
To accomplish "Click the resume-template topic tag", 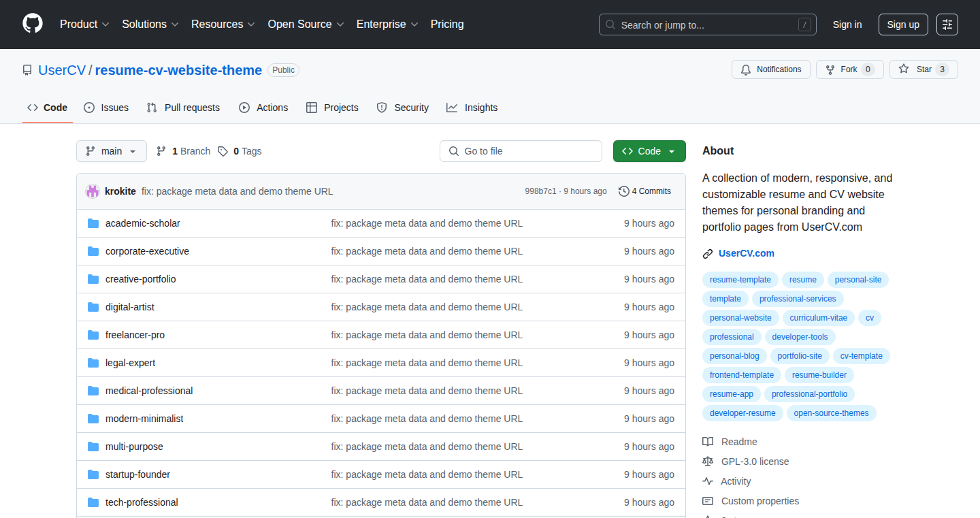I will point(740,280).
